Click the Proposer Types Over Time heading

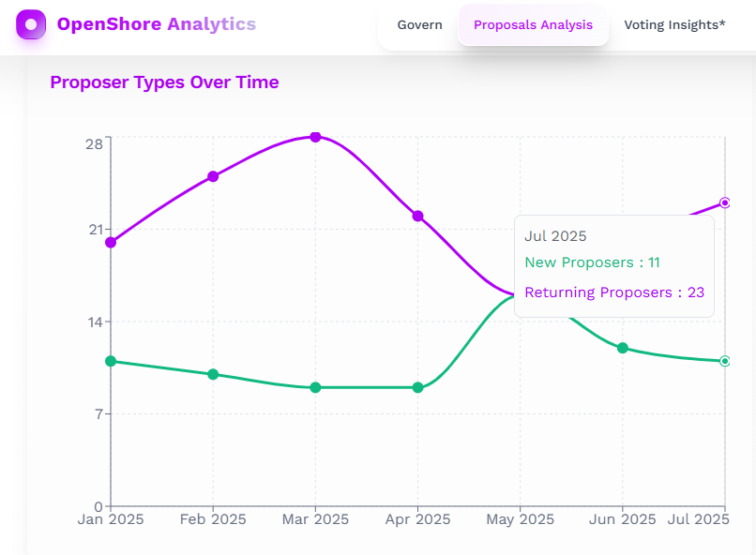164,82
